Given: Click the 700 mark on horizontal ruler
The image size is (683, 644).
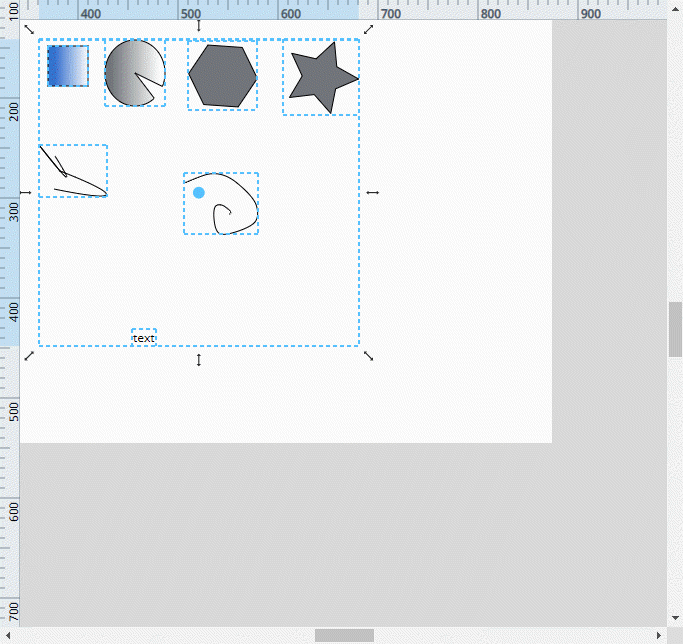Looking at the screenshot, I should (x=391, y=14).
